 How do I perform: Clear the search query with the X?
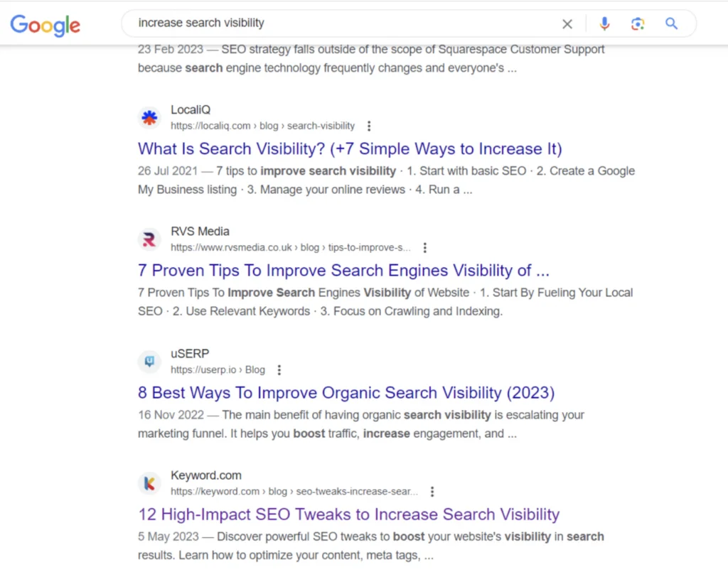click(x=567, y=23)
